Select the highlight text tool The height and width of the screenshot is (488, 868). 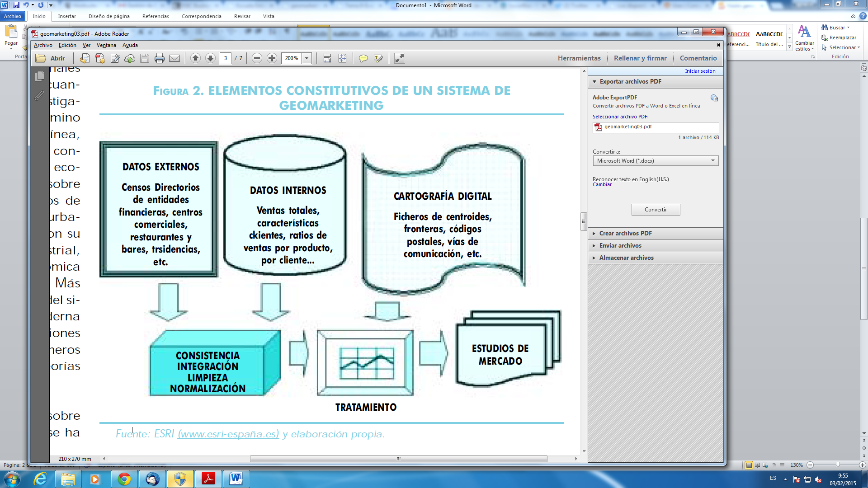click(x=378, y=58)
